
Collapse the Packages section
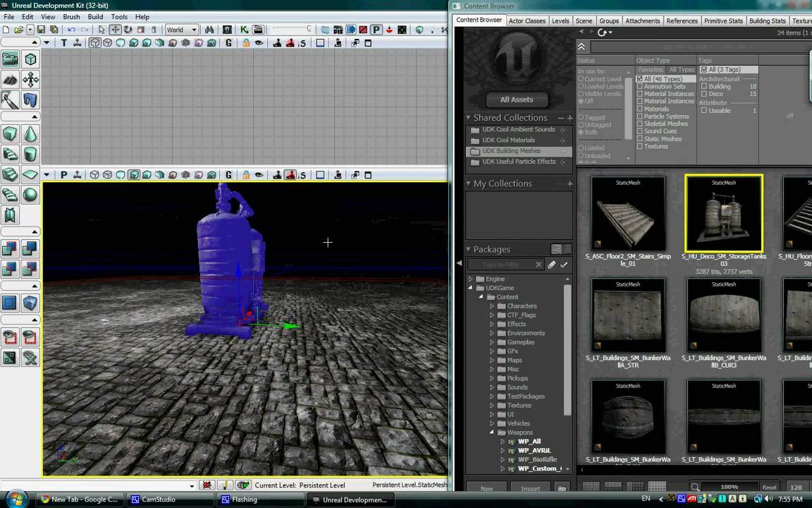468,249
